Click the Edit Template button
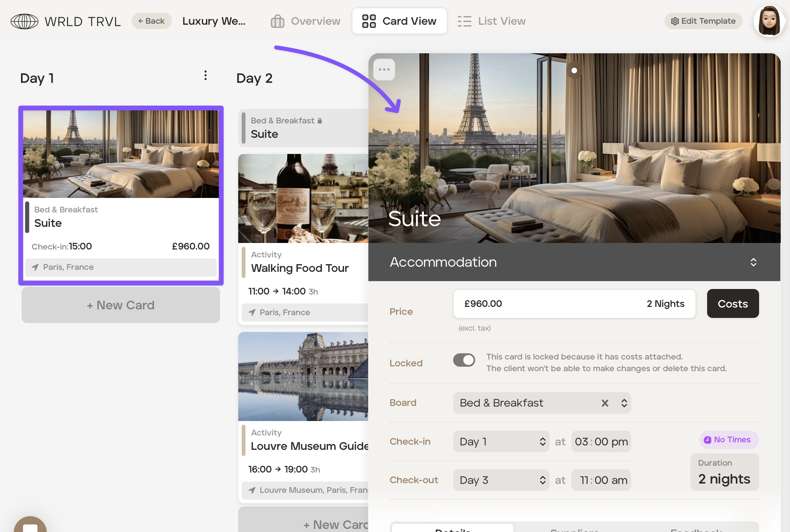The height and width of the screenshot is (532, 790). pos(703,21)
